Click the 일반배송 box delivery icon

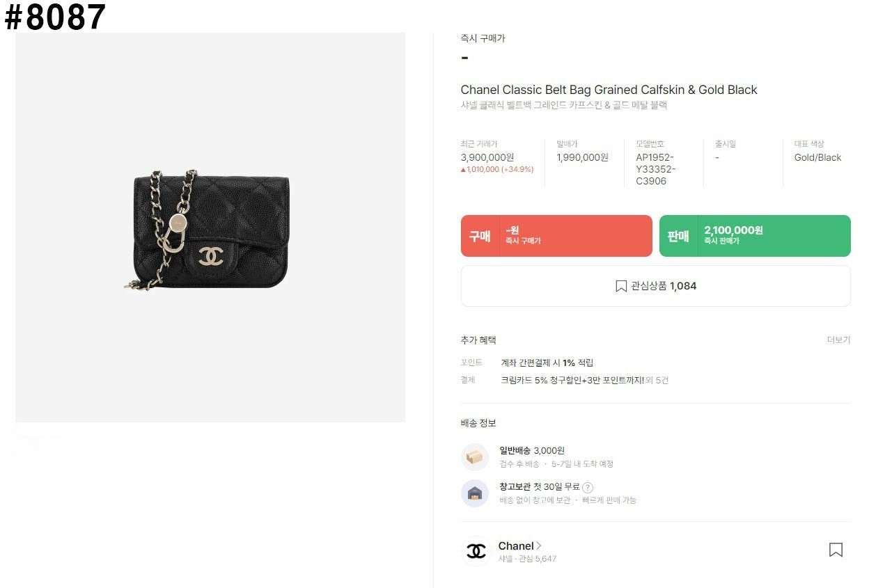[x=475, y=457]
